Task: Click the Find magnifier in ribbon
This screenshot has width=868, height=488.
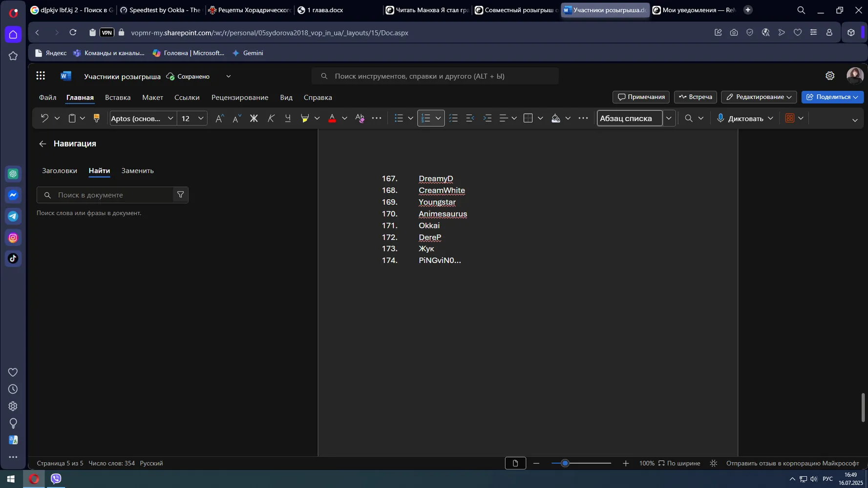Action: coord(689,118)
